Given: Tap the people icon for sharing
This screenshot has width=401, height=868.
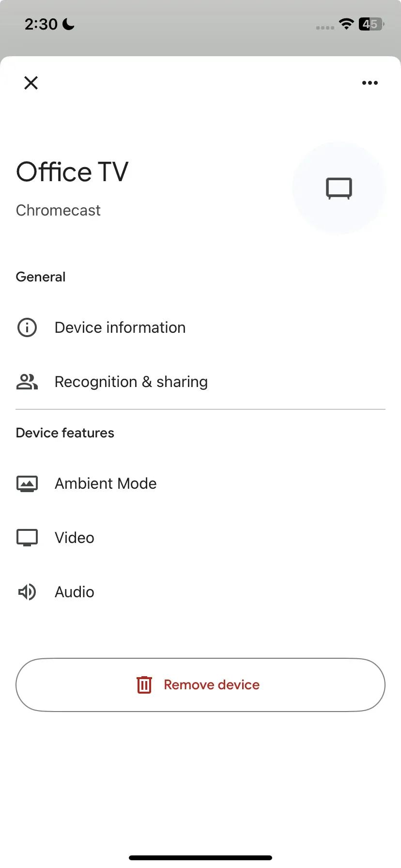Looking at the screenshot, I should pyautogui.click(x=27, y=382).
